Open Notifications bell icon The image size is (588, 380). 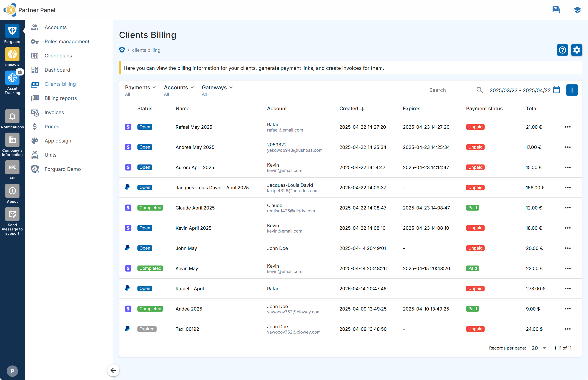[x=12, y=116]
